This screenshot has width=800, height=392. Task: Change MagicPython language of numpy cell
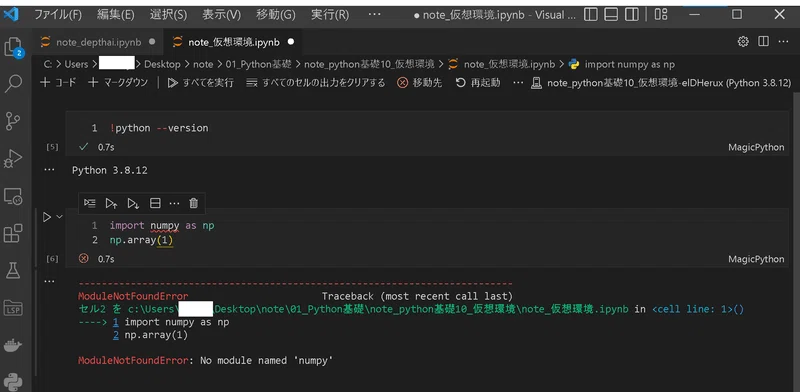click(x=756, y=259)
